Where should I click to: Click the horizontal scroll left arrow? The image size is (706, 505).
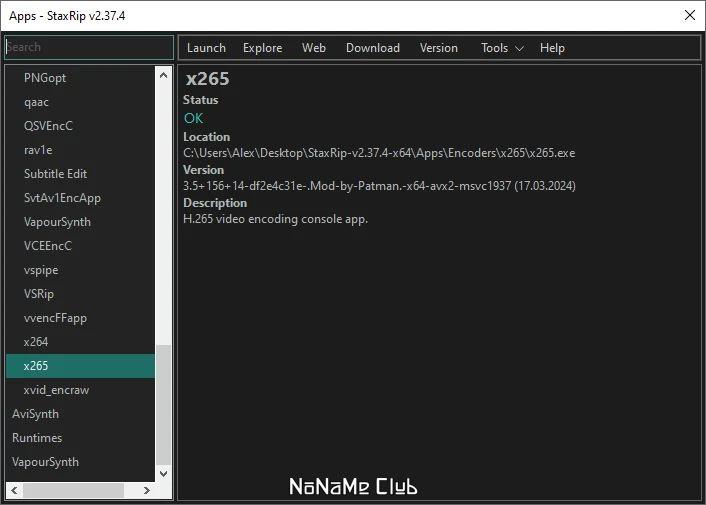[14, 490]
